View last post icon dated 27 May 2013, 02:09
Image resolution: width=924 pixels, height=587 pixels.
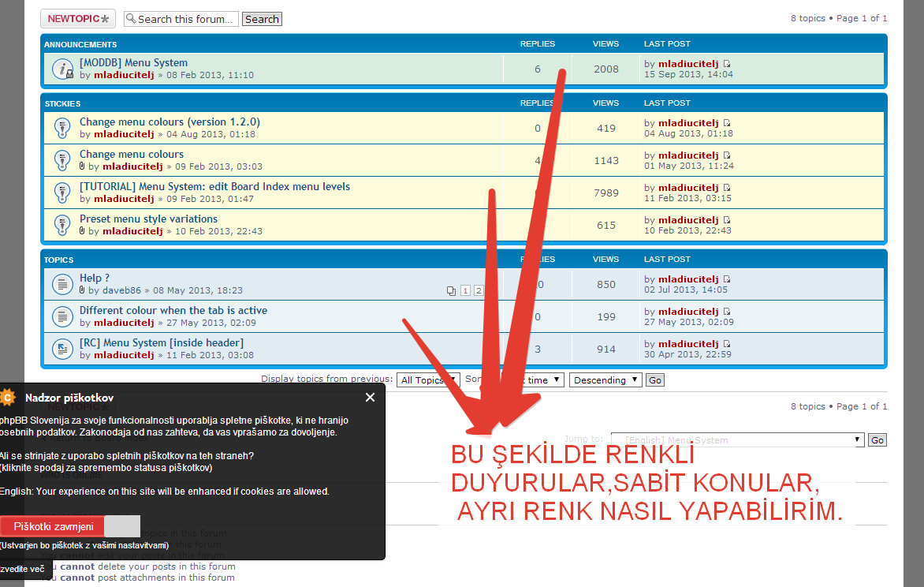[x=727, y=312]
